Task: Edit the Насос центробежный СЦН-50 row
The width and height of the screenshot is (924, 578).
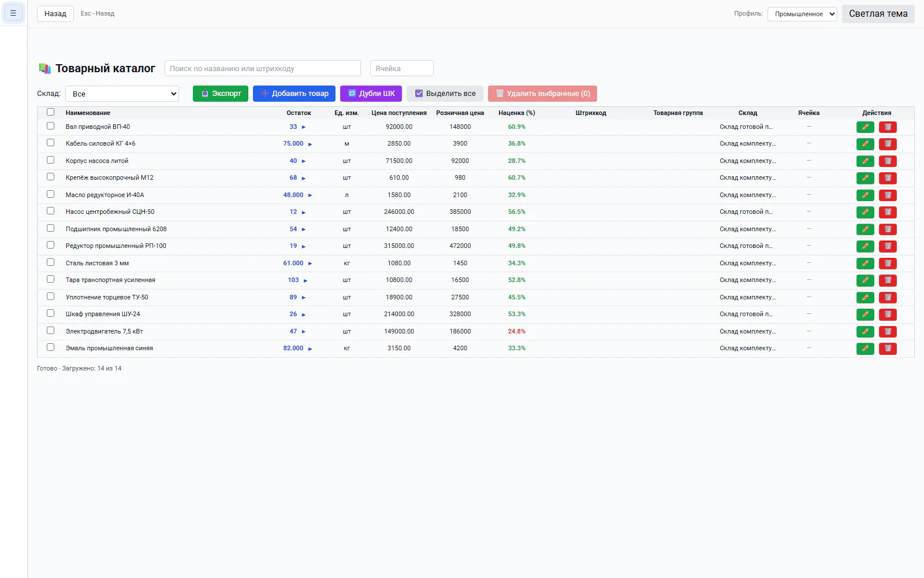Action: coord(865,212)
